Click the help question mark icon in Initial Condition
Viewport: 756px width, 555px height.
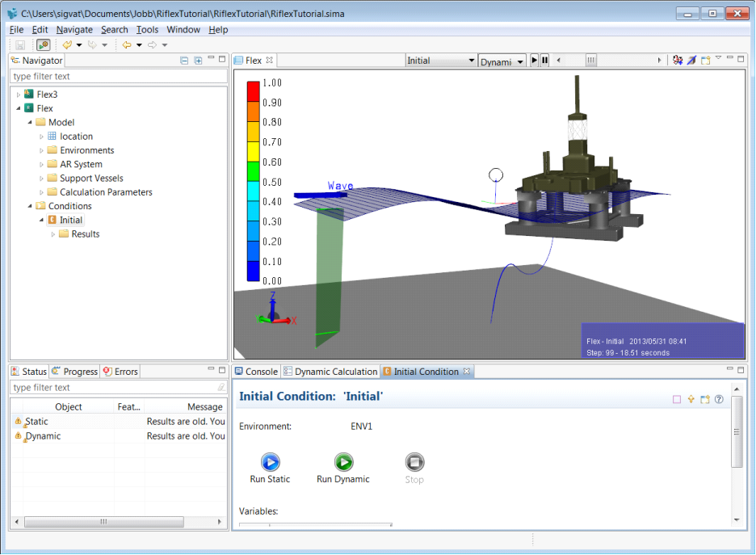click(x=719, y=399)
